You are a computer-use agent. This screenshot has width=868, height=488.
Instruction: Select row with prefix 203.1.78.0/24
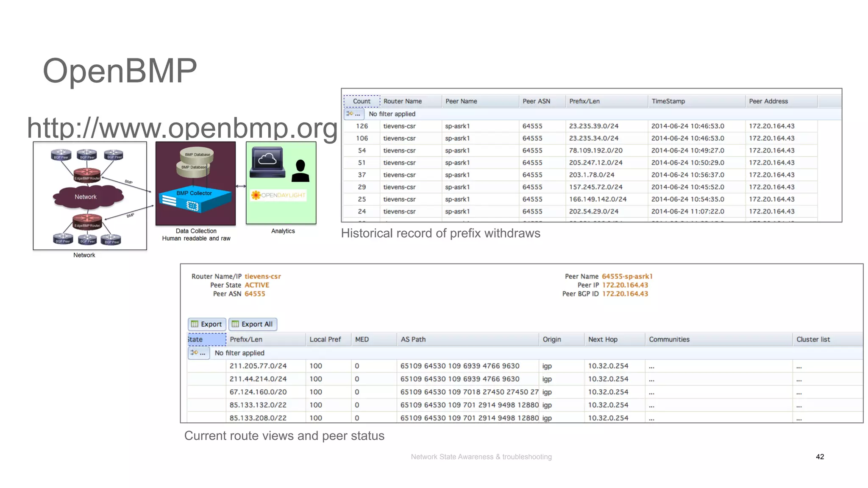[580, 175]
